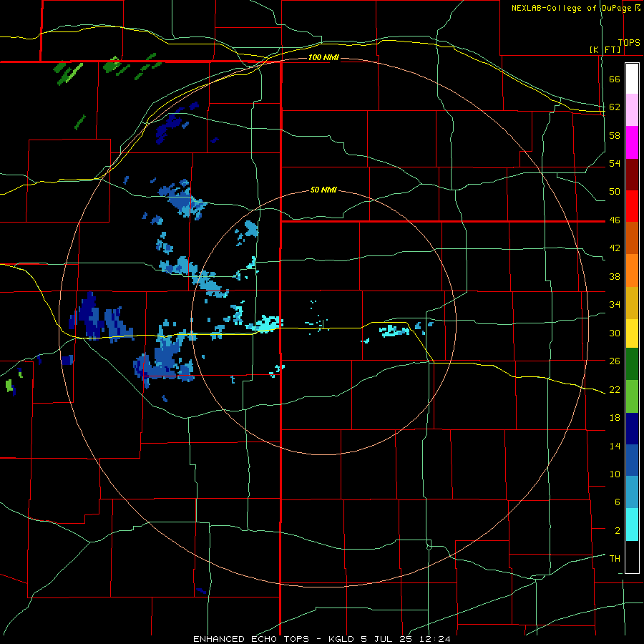Click the medium blue legend swatch
The image size is (644, 644).
click(632, 460)
